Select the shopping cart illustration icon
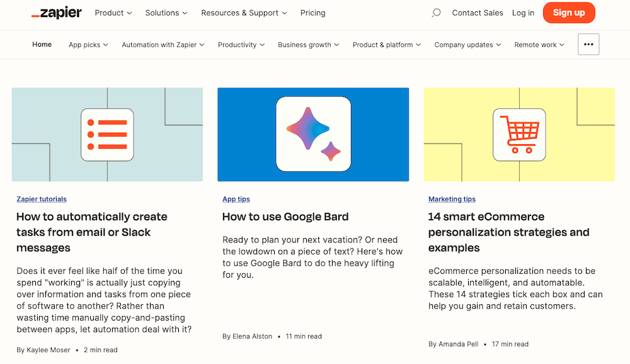630x364 pixels. [x=518, y=134]
